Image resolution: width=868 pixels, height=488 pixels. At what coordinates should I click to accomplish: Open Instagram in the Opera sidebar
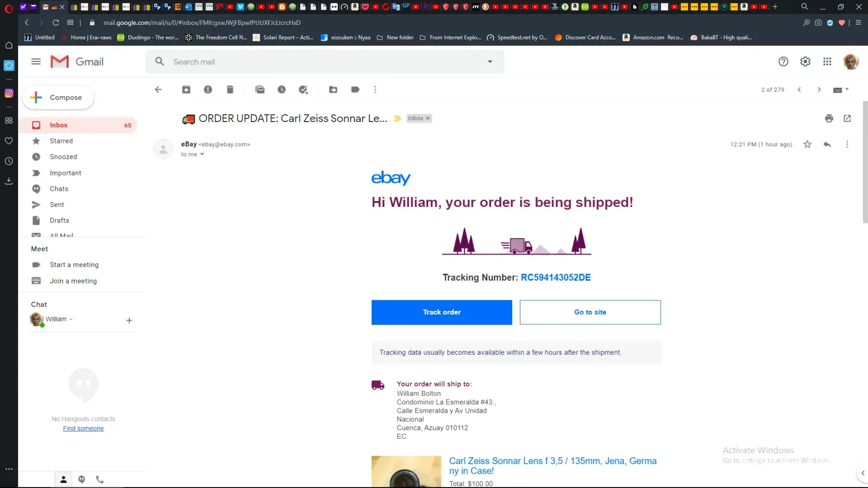click(9, 93)
